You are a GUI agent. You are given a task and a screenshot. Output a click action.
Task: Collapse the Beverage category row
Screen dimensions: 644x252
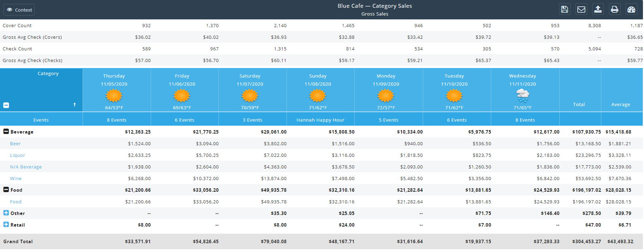tap(6, 131)
